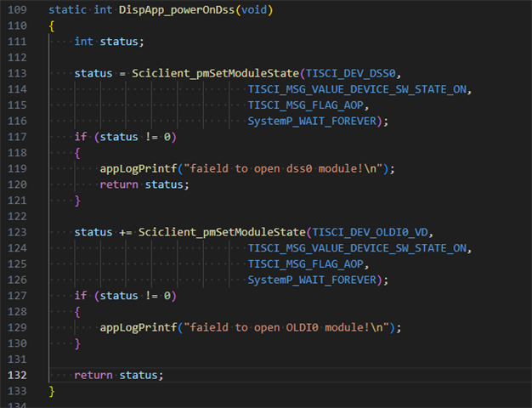Image resolution: width=532 pixels, height=408 pixels.
Task: Click the 'if (status != 0)' on line 117
Action: click(x=126, y=137)
